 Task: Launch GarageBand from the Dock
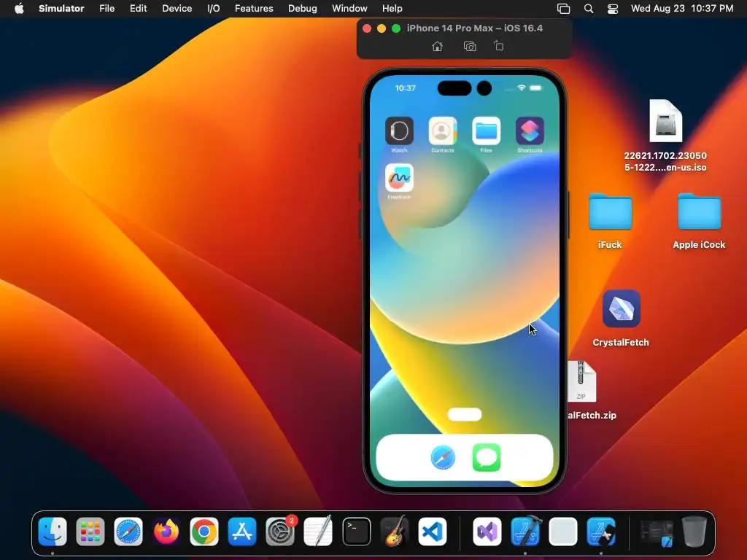[395, 532]
